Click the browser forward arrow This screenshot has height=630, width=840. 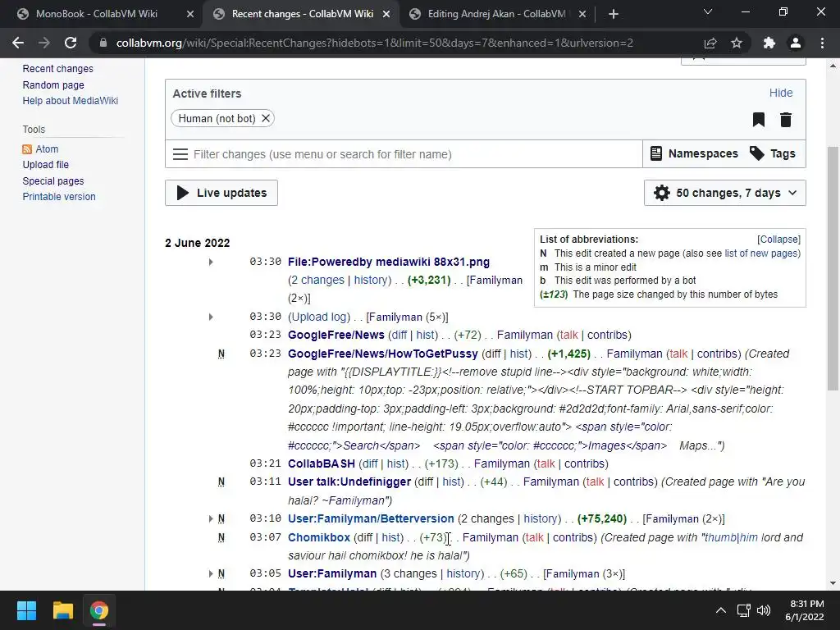pos(44,43)
